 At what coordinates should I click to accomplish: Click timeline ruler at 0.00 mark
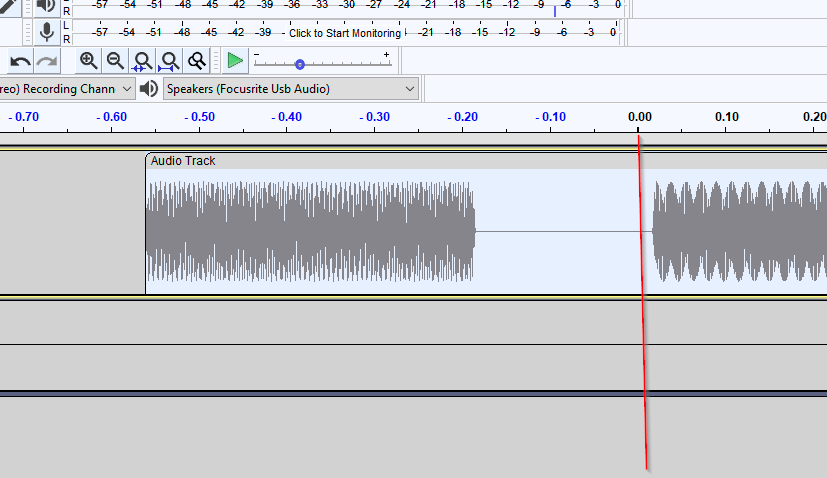(639, 117)
